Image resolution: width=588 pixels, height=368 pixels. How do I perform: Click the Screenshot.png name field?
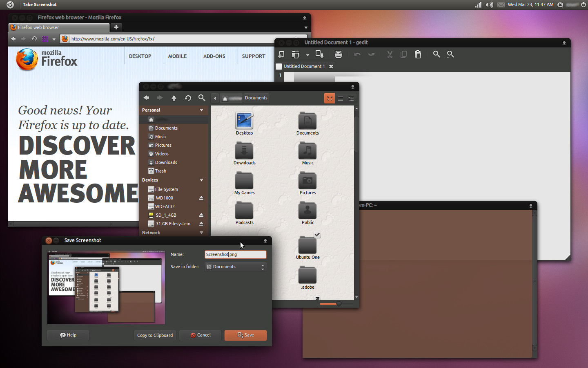[235, 254]
